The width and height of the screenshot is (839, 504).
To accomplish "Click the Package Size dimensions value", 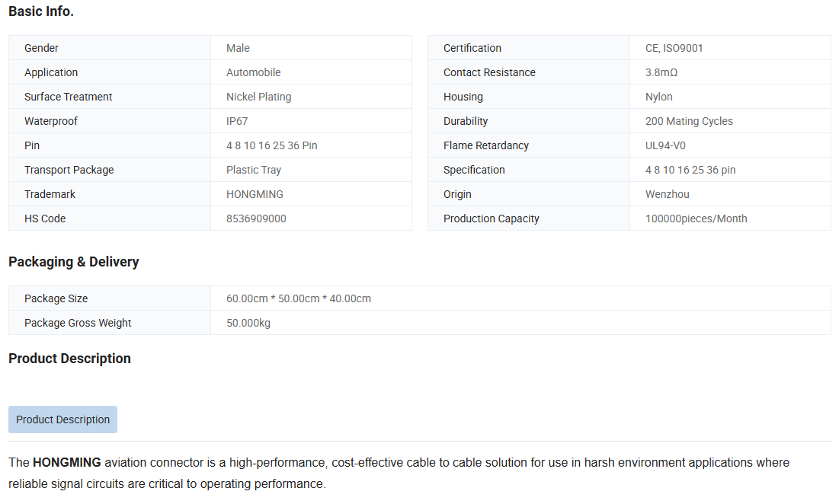I will [x=299, y=298].
